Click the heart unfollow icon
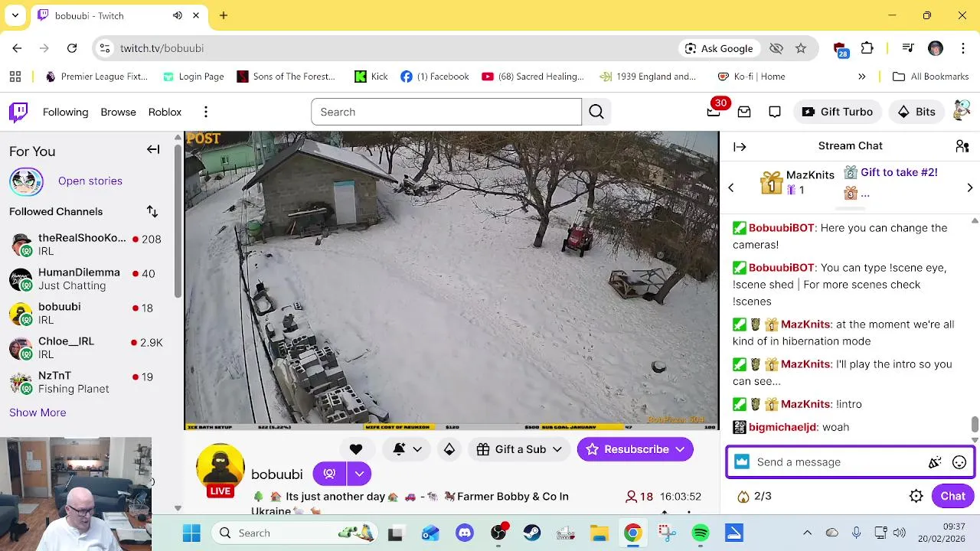Screen dimensions: 980x551 (x=356, y=449)
